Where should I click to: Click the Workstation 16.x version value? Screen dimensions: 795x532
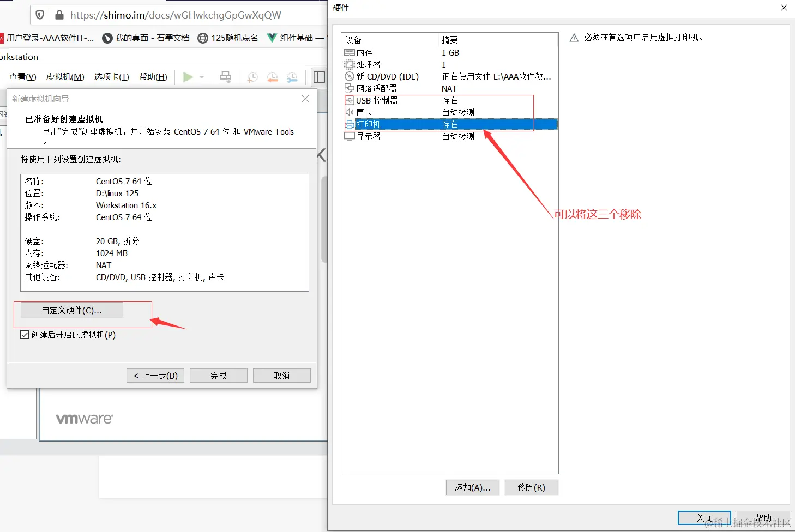pyautogui.click(x=126, y=205)
